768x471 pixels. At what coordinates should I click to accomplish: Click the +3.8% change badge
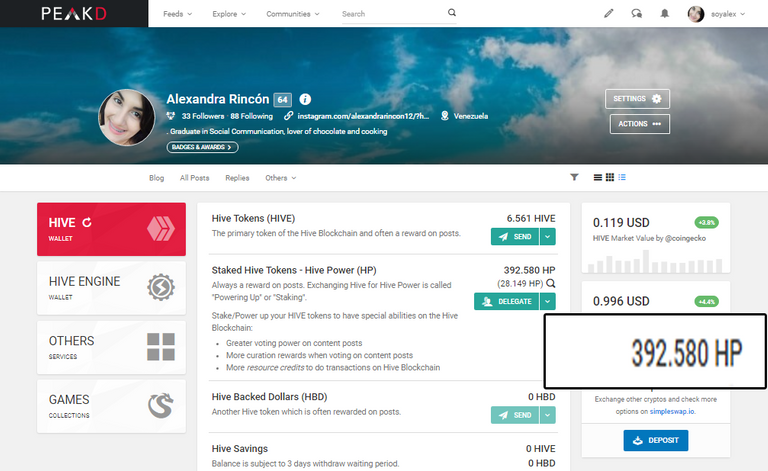[706, 222]
